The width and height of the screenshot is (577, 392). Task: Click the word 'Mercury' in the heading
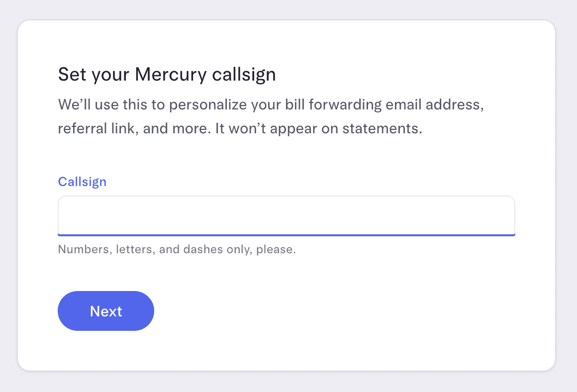171,75
